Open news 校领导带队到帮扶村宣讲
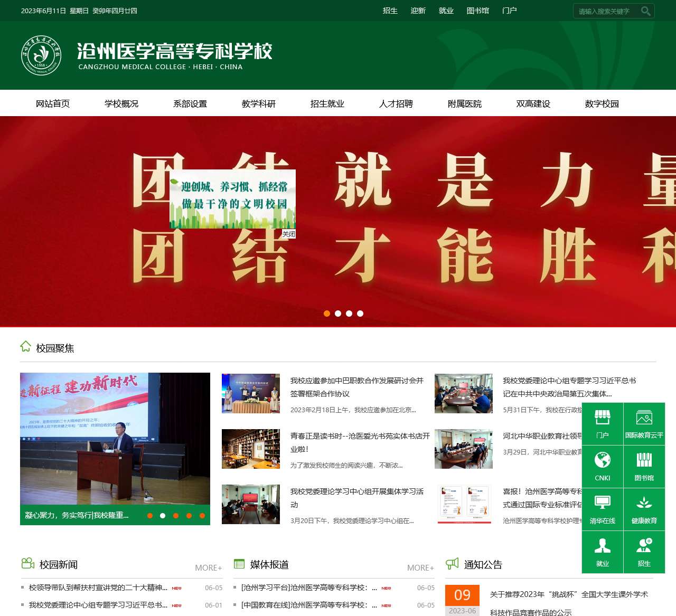The height and width of the screenshot is (616, 676). [98, 587]
